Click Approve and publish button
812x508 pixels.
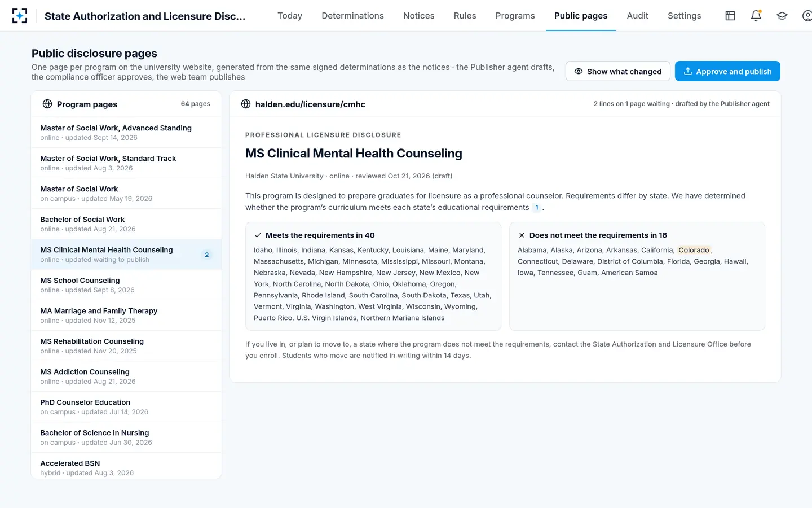tap(727, 71)
